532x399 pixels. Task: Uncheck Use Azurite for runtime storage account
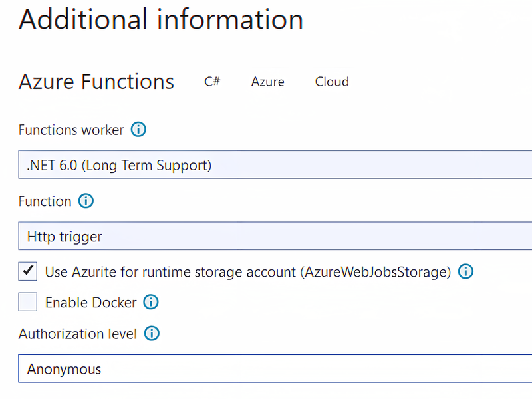tap(28, 271)
